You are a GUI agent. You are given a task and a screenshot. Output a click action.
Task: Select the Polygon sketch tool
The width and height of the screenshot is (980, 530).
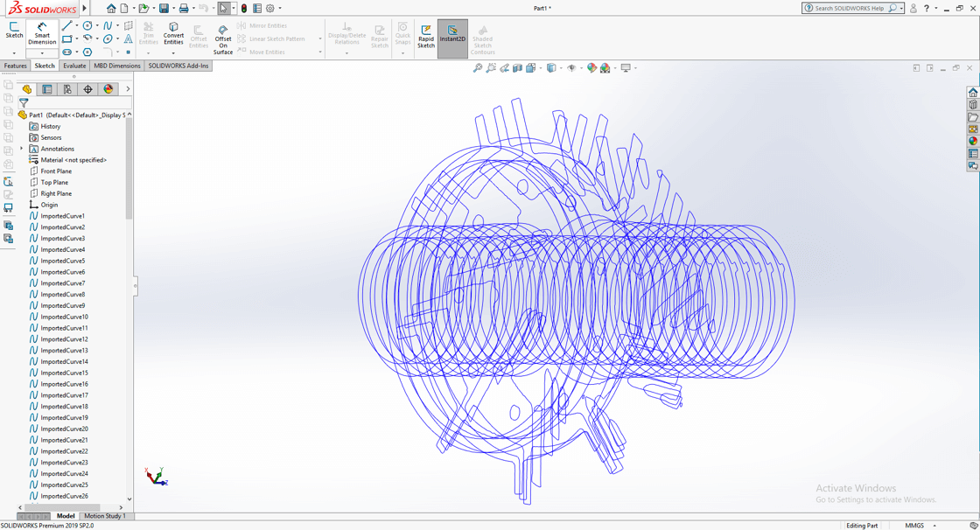pos(87,52)
